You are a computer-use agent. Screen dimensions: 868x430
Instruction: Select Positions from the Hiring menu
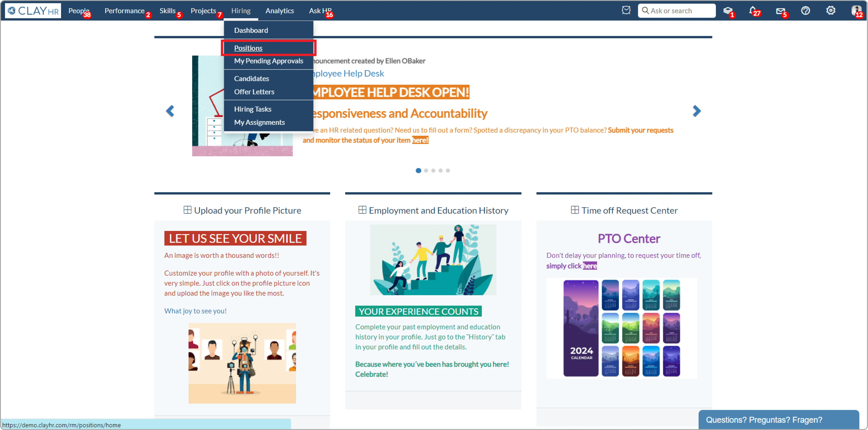pos(248,48)
